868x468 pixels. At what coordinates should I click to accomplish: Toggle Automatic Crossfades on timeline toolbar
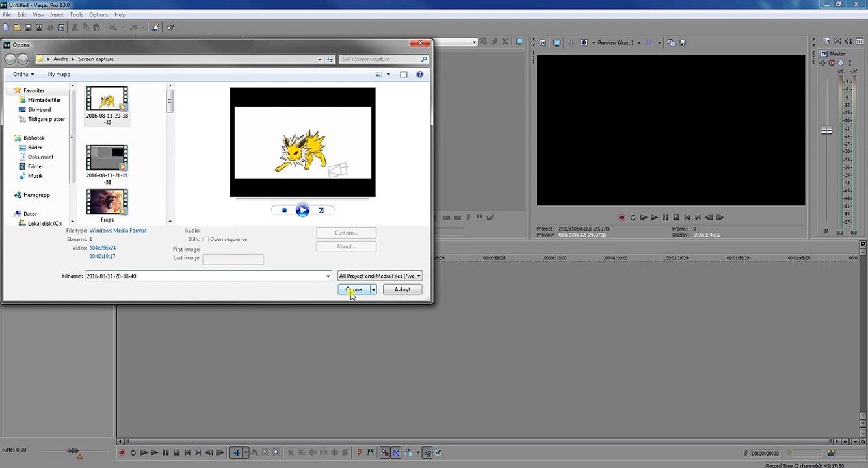pos(396,452)
